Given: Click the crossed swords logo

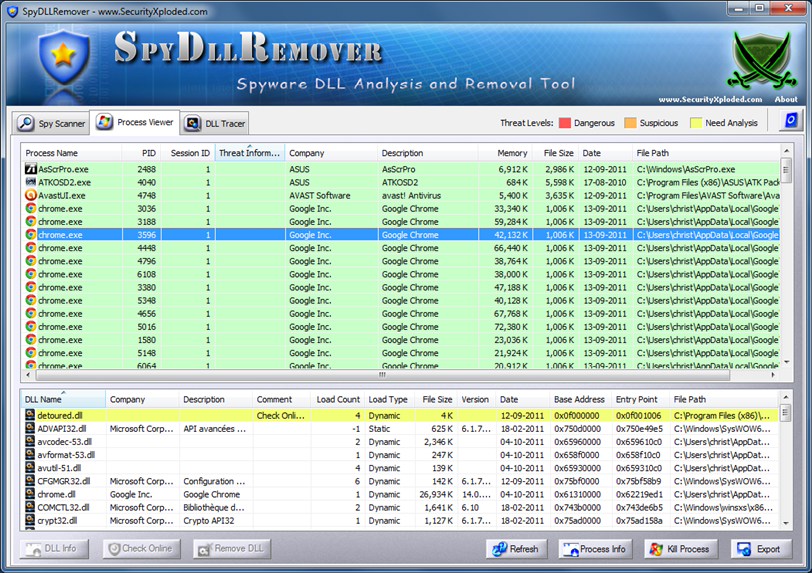Looking at the screenshot, I should pos(761,60).
